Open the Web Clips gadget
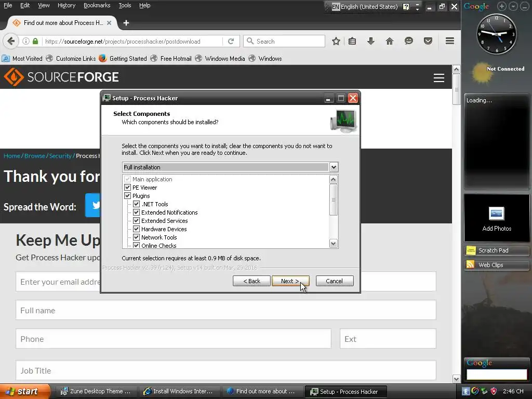The height and width of the screenshot is (399, 532). (x=496, y=265)
